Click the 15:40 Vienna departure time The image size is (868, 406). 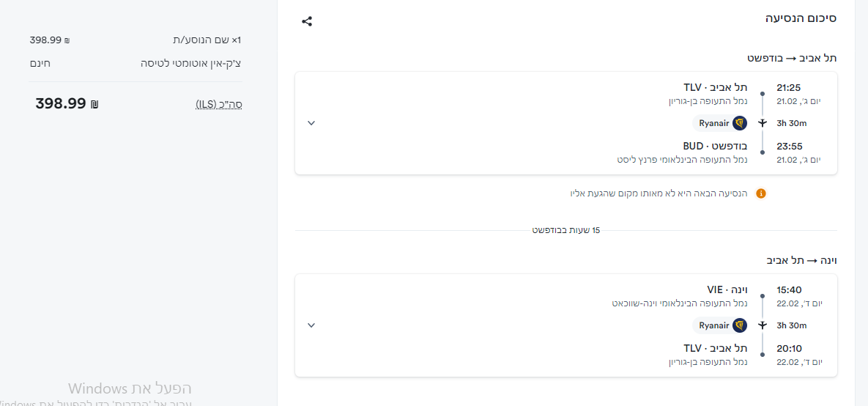coord(789,290)
